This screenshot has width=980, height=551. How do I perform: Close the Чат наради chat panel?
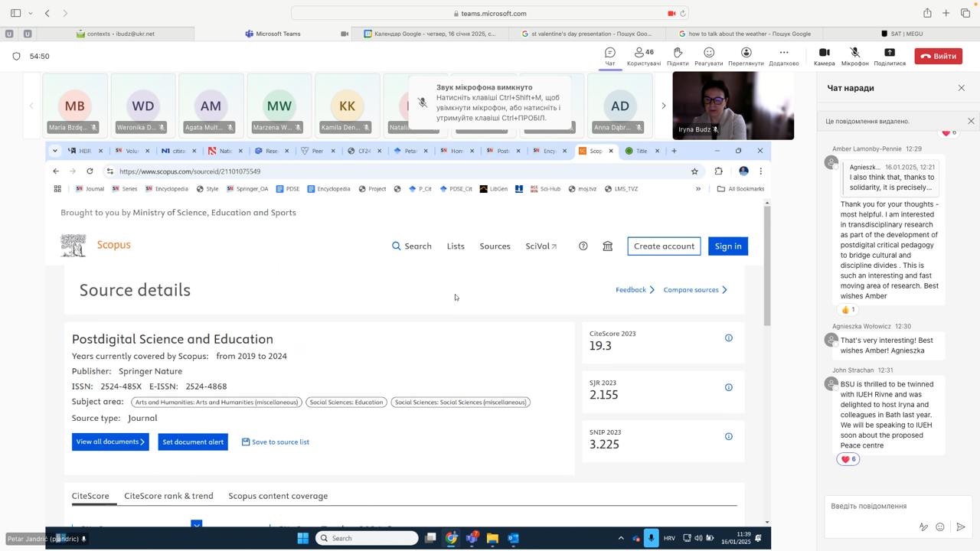click(962, 88)
